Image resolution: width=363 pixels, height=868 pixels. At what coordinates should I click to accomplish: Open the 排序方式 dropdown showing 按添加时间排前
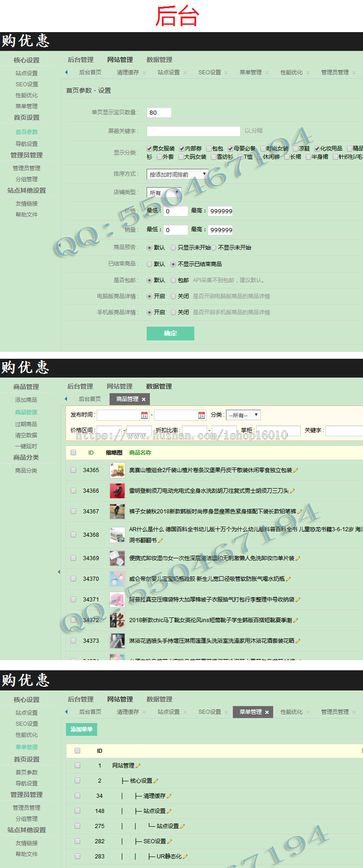(178, 174)
